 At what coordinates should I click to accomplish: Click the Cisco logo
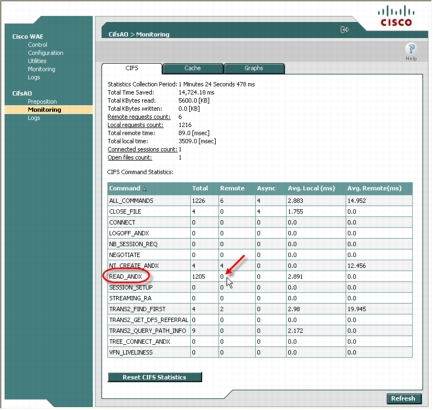396,16
